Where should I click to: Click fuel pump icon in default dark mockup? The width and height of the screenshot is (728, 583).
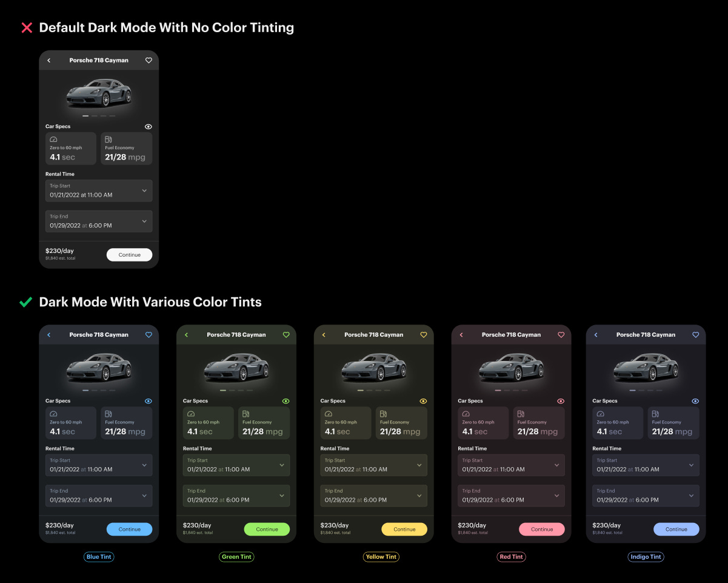coord(109,140)
